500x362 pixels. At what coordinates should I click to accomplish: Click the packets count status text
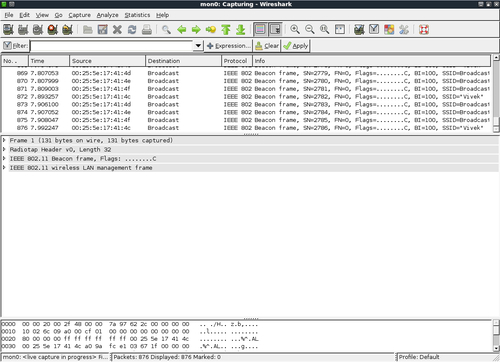[x=167, y=357]
